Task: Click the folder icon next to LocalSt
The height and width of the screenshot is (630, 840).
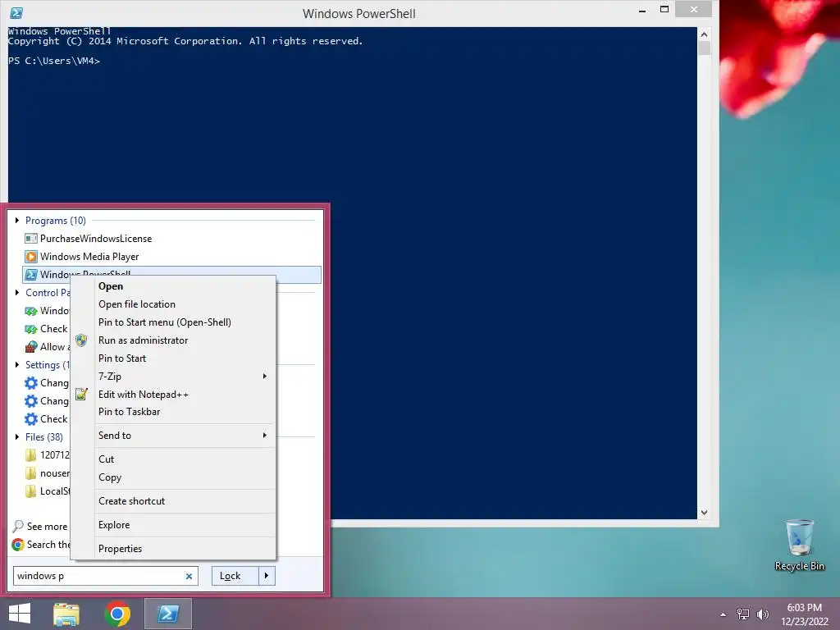Action: (31, 491)
